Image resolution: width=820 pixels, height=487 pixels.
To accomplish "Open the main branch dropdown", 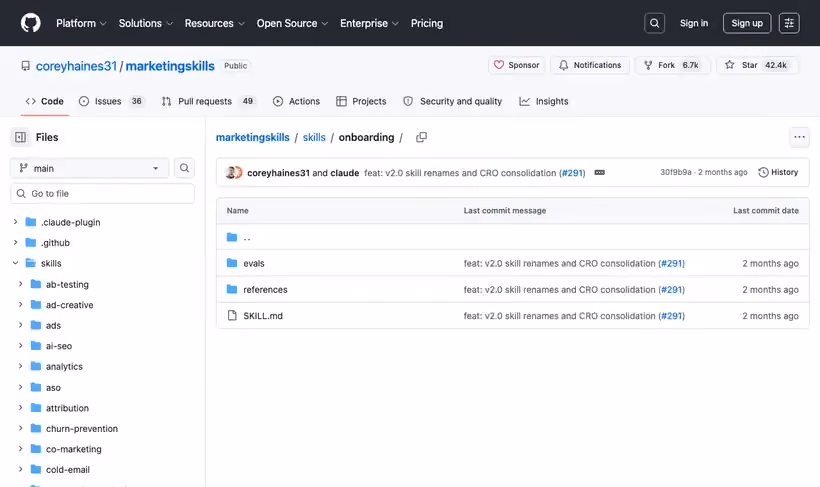I will pyautogui.click(x=89, y=168).
